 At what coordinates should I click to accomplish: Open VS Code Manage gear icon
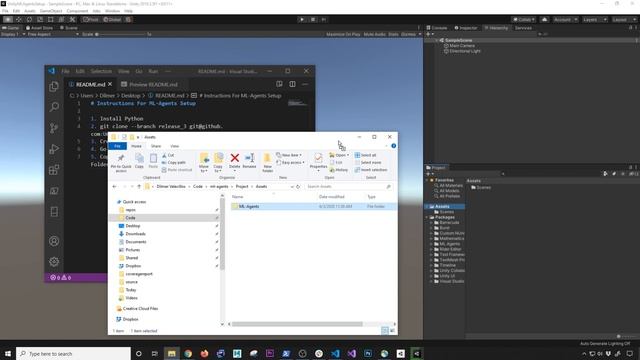pos(54,262)
